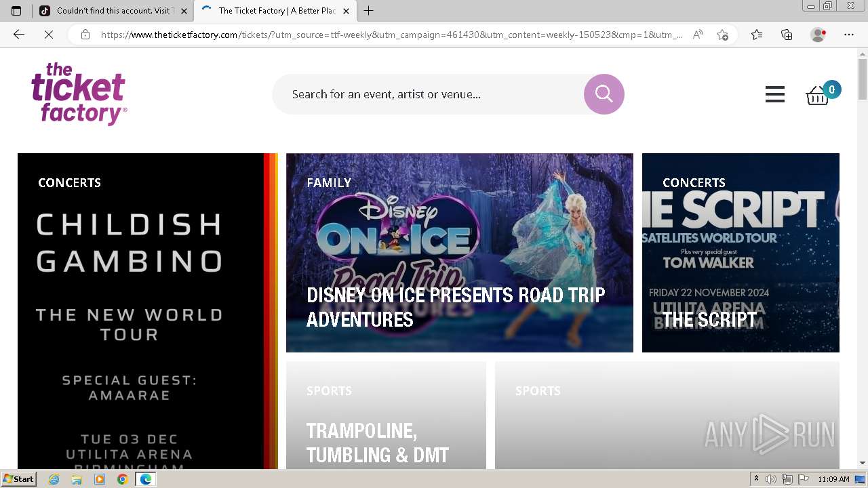Screen dimensions: 868x488
Task: Open Edge Settings and more menu
Action: pyautogui.click(x=849, y=35)
